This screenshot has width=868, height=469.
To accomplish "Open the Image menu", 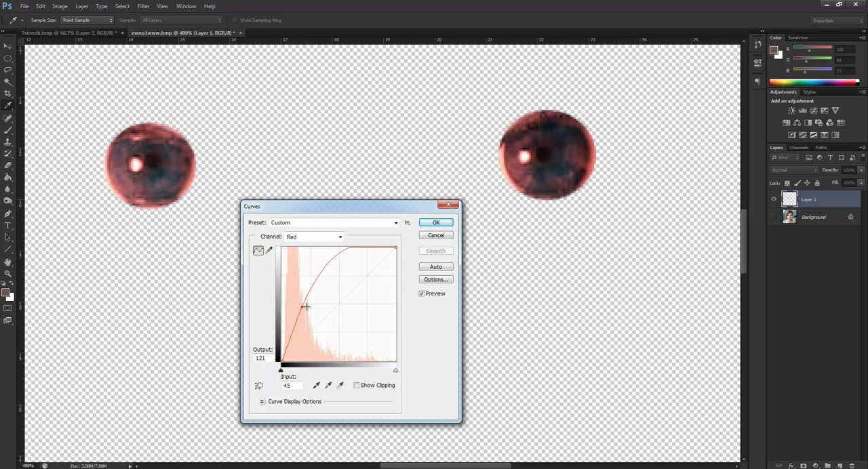I will pos(60,6).
